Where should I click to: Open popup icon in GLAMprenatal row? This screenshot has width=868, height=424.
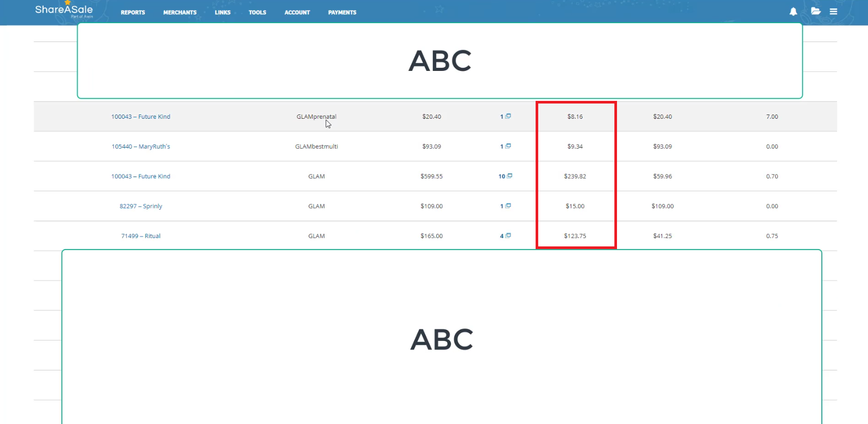point(508,116)
